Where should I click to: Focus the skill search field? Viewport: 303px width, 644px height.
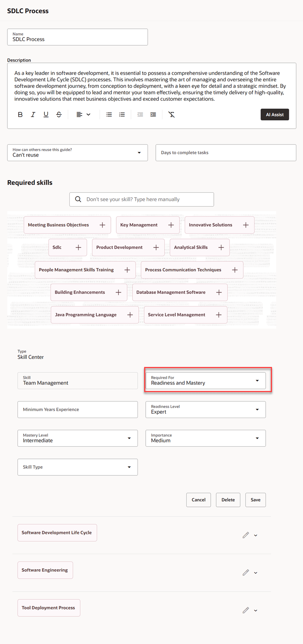(x=141, y=199)
